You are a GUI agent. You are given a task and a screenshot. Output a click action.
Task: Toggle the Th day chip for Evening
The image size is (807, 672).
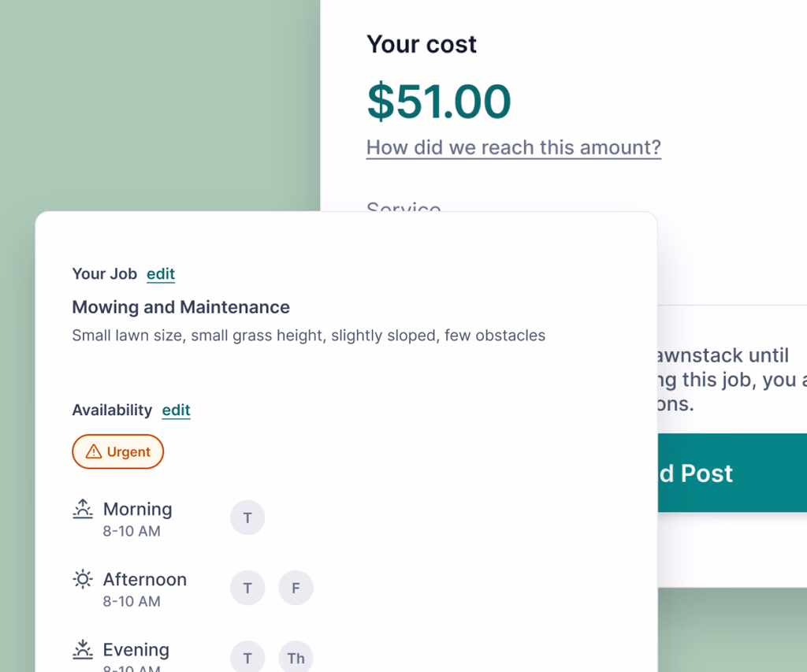click(296, 658)
